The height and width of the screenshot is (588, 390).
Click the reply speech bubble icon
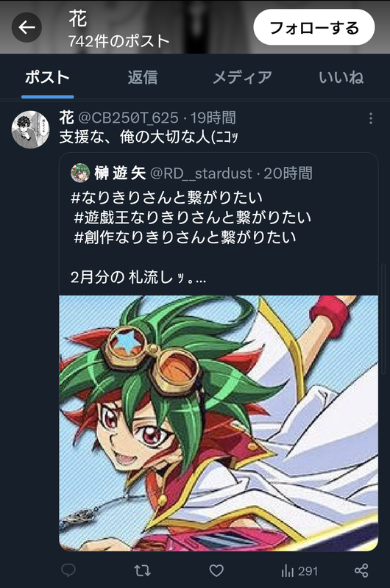[x=68, y=571]
